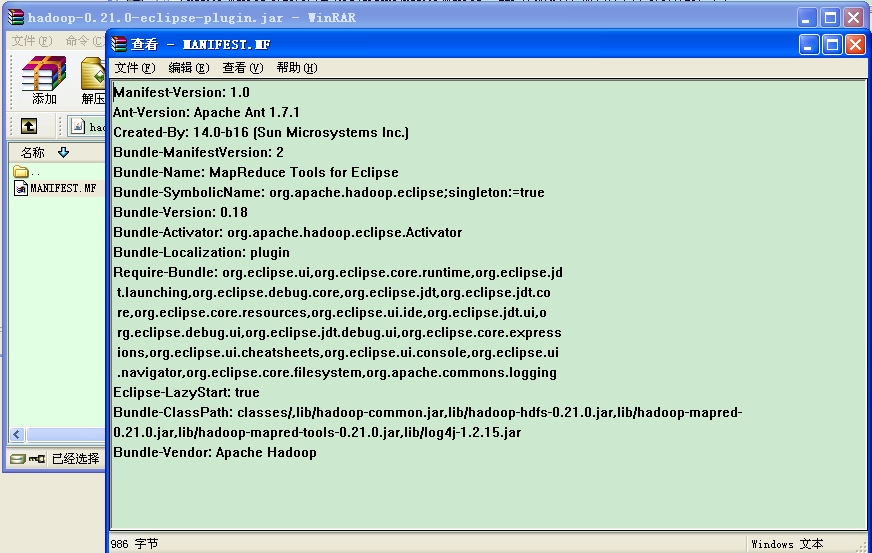
Task: Close the WinRAR main window
Action: (853, 18)
